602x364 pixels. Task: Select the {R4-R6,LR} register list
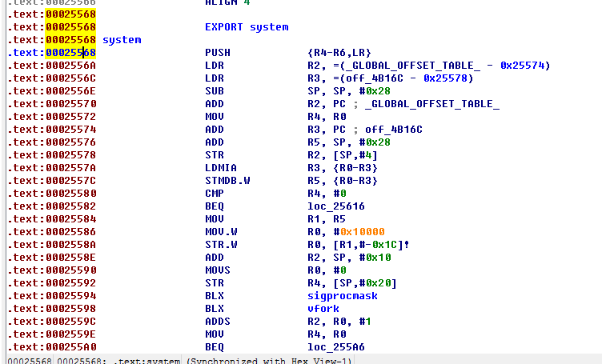(330, 53)
